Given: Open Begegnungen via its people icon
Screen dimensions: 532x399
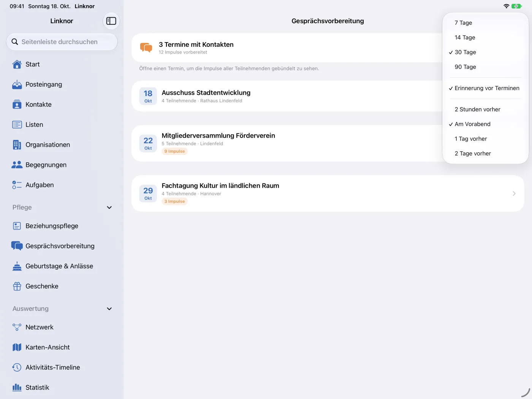Looking at the screenshot, I should [17, 165].
